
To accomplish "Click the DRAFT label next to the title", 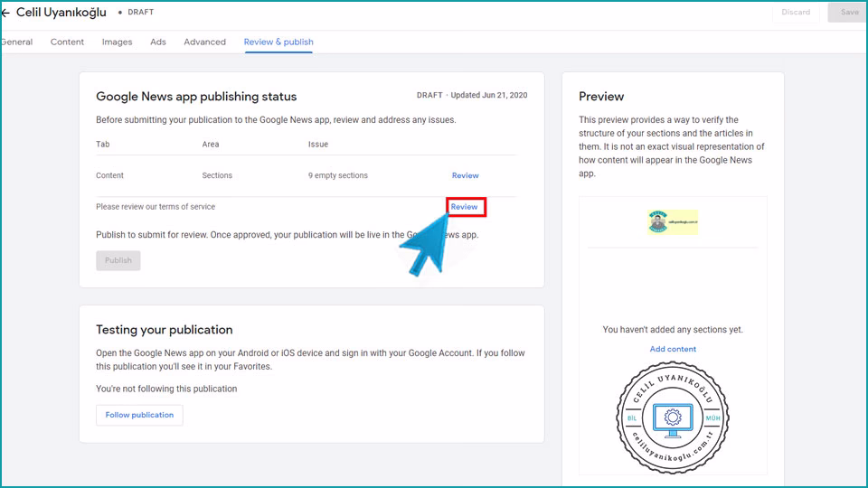I will [x=141, y=13].
